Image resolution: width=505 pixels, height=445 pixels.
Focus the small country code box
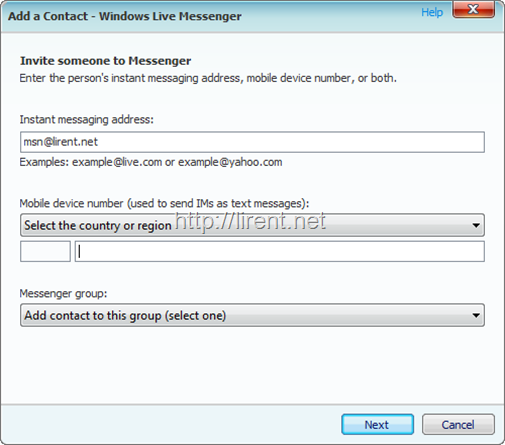pos(45,251)
